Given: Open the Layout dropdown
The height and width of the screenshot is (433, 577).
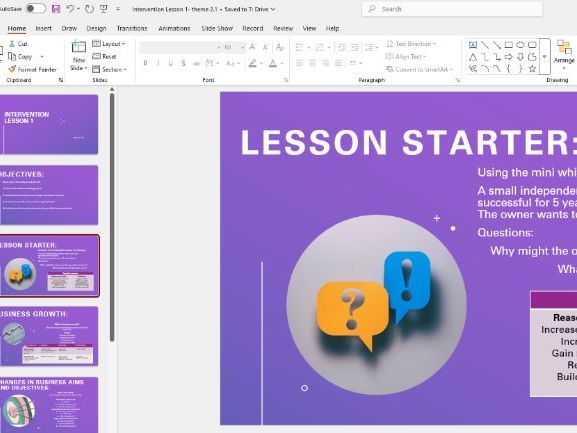Looking at the screenshot, I should 109,44.
